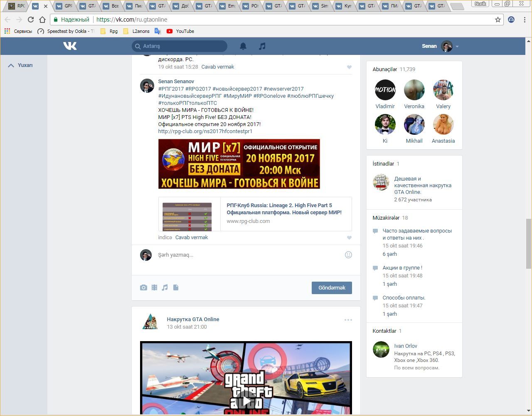Click the Google Translate bookmark icon

tap(158, 31)
